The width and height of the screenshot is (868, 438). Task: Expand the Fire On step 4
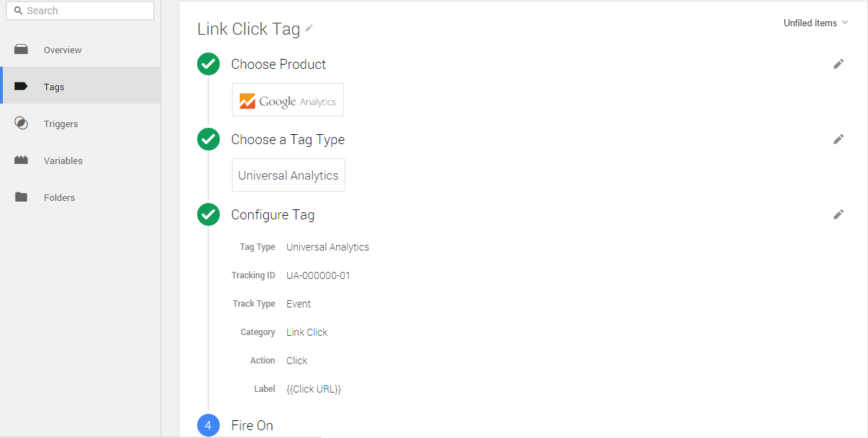click(x=252, y=425)
